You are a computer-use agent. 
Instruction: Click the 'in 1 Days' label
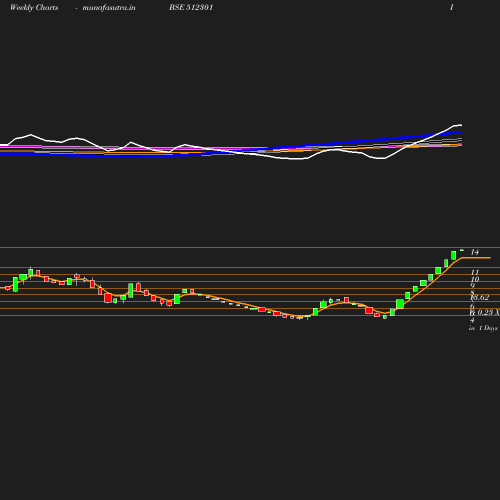(483, 328)
